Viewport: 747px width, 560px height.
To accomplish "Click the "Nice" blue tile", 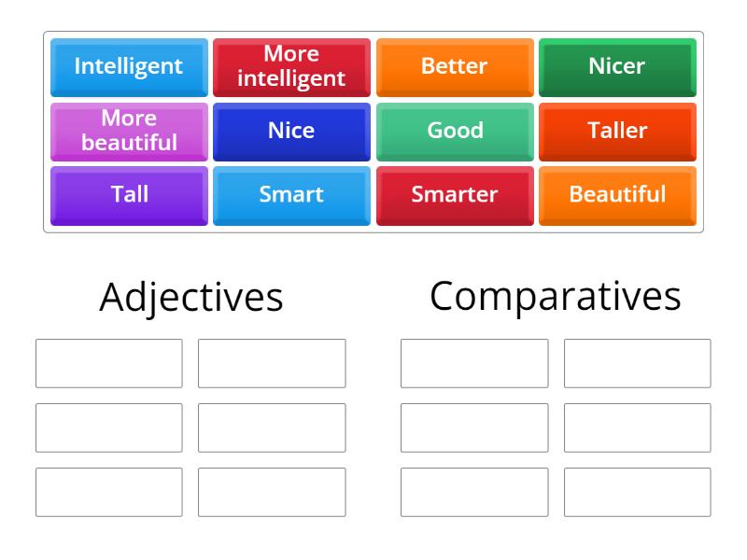I will (x=291, y=131).
